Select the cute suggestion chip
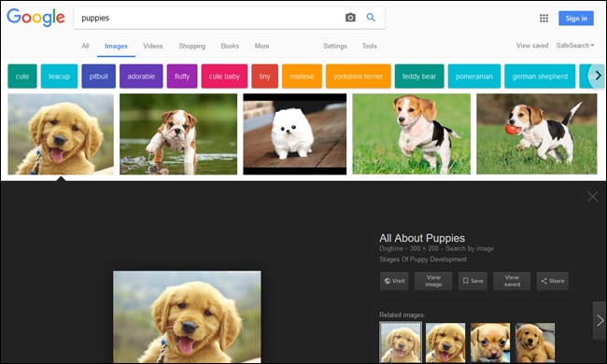 (22, 77)
